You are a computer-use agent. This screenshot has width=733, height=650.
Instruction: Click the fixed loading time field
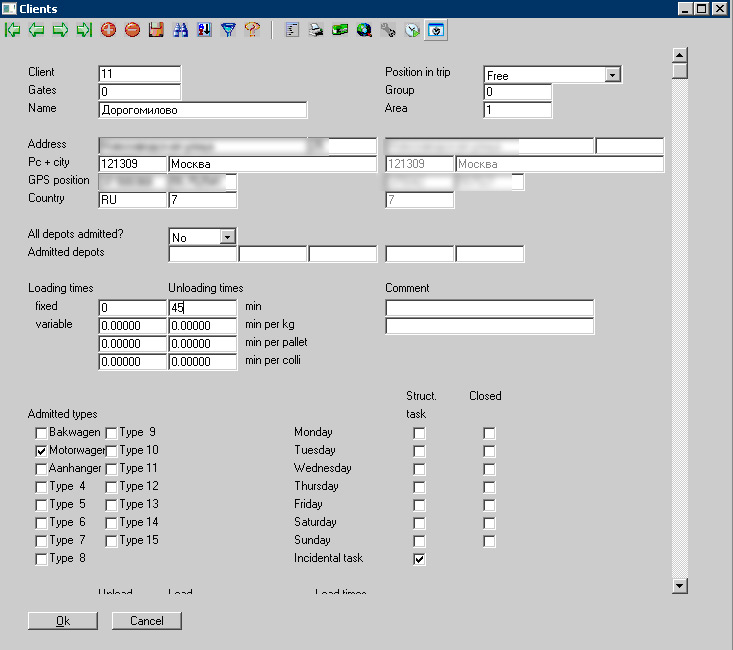(x=132, y=308)
